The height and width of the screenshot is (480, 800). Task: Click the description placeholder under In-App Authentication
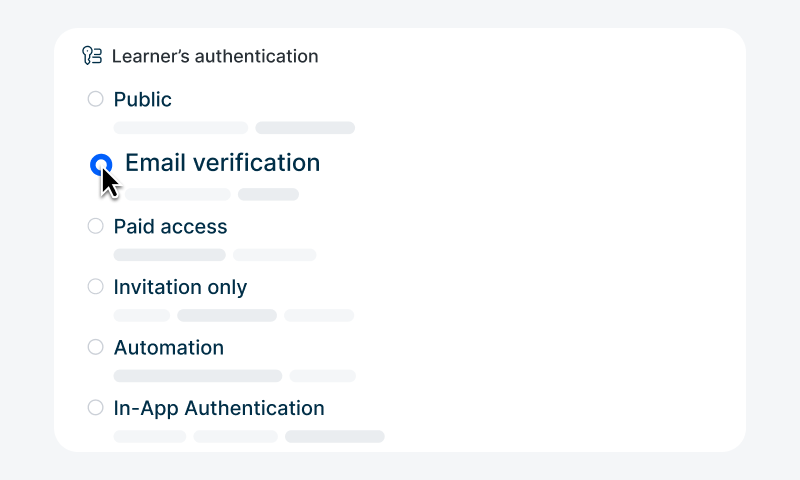(248, 436)
